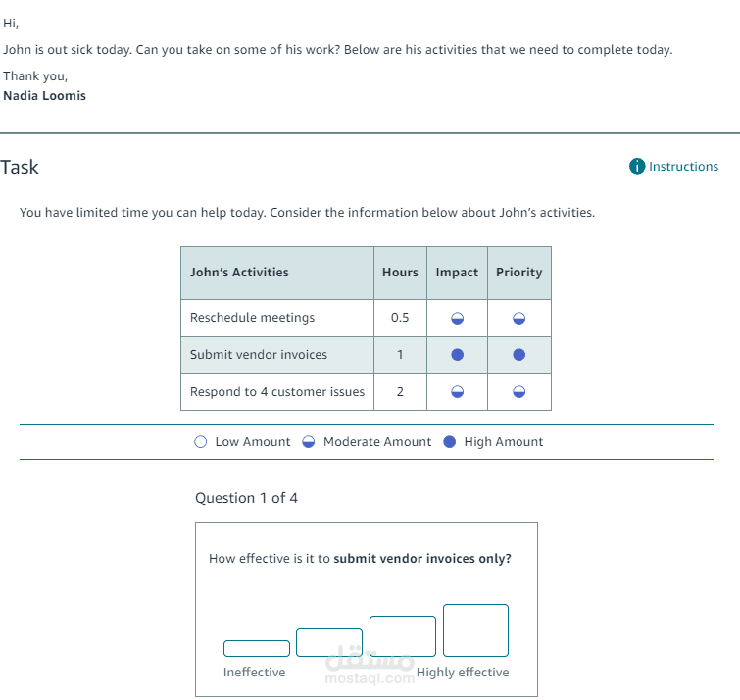This screenshot has height=700, width=740.
Task: Click the Low Amount legend circle
Action: (201, 442)
